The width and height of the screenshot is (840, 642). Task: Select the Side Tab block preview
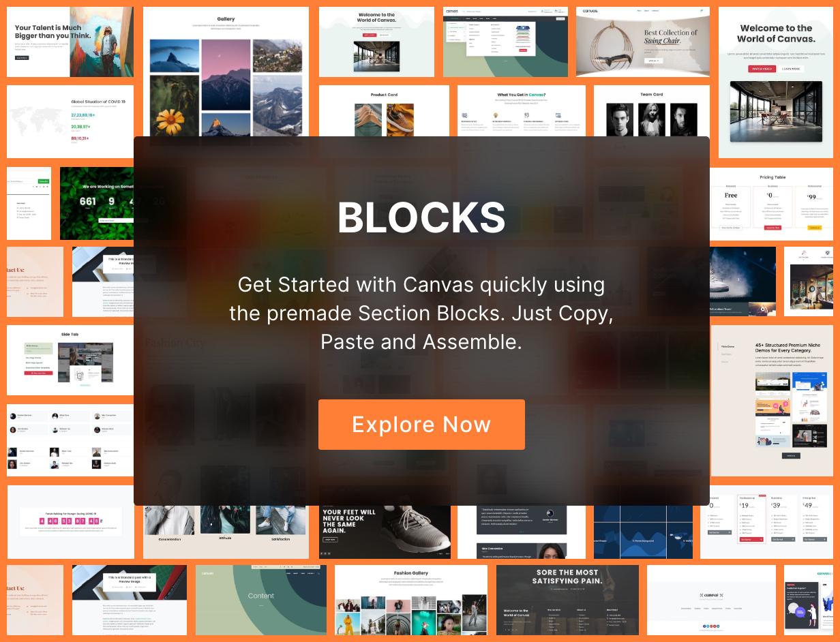tap(70, 360)
